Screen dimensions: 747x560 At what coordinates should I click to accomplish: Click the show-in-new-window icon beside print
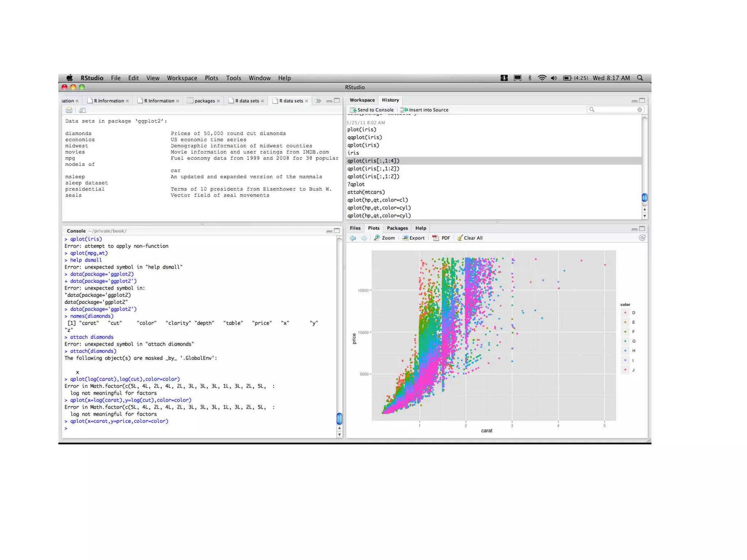[82, 110]
